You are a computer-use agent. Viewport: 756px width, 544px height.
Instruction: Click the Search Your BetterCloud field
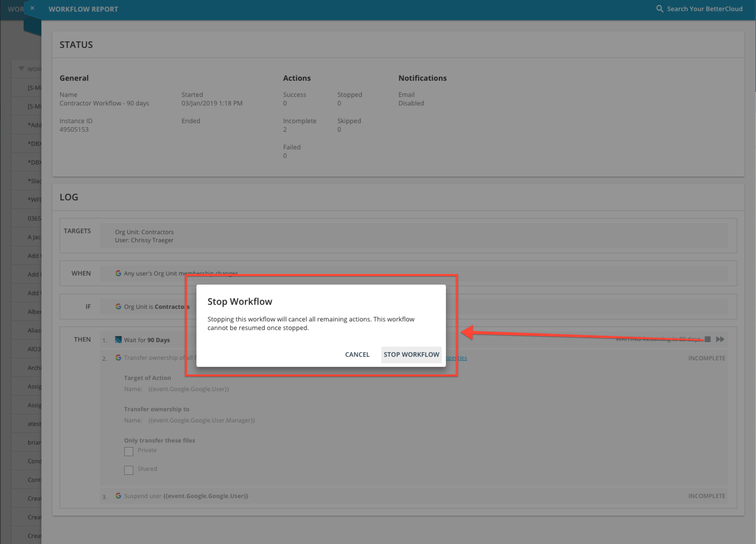pyautogui.click(x=705, y=9)
